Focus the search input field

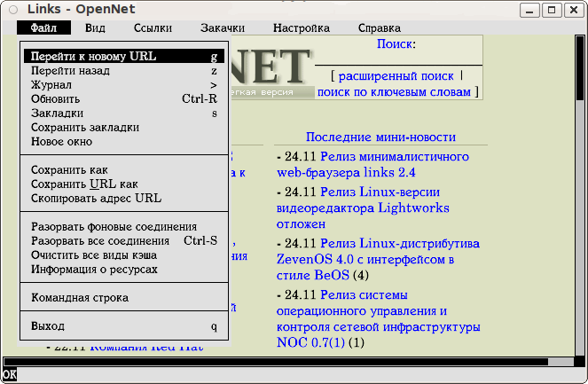click(x=398, y=59)
